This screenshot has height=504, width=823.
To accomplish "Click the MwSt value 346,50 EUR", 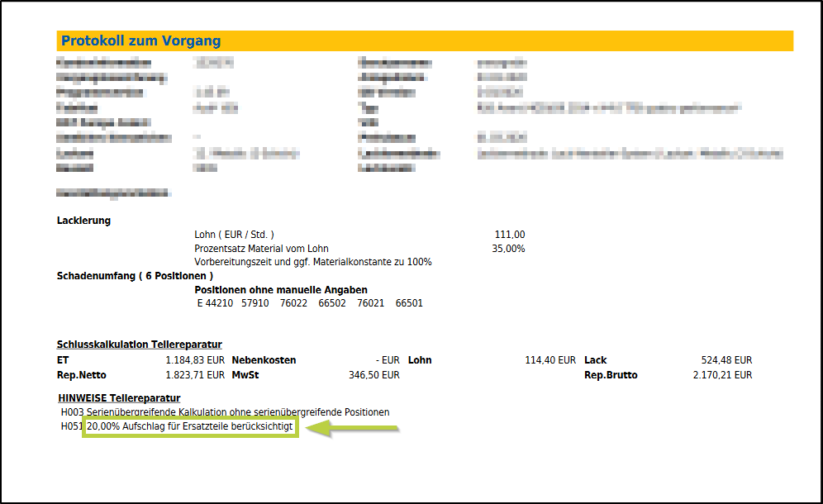I will click(374, 375).
